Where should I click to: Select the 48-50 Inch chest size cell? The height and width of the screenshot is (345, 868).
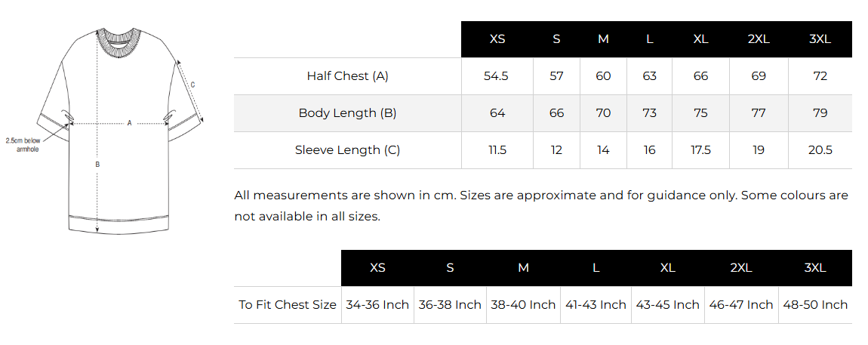point(815,305)
